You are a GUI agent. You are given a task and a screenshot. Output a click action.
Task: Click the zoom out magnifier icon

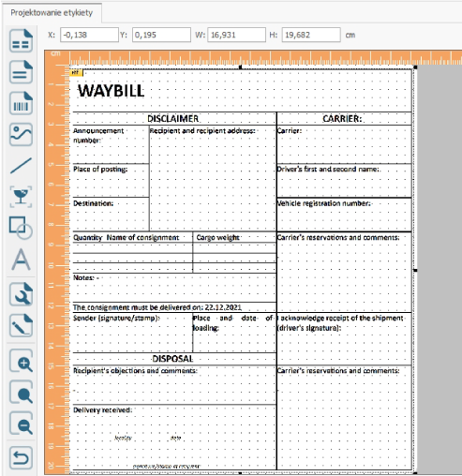coord(21,424)
